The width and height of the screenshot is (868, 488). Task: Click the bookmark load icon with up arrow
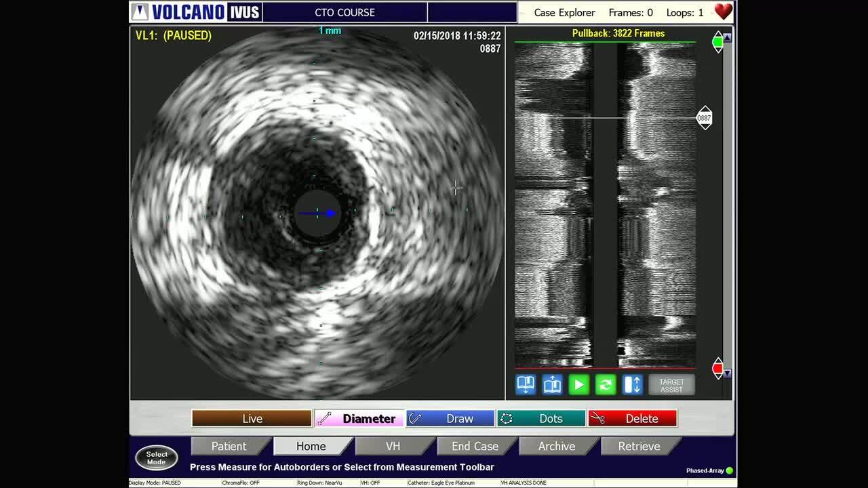[x=552, y=384]
